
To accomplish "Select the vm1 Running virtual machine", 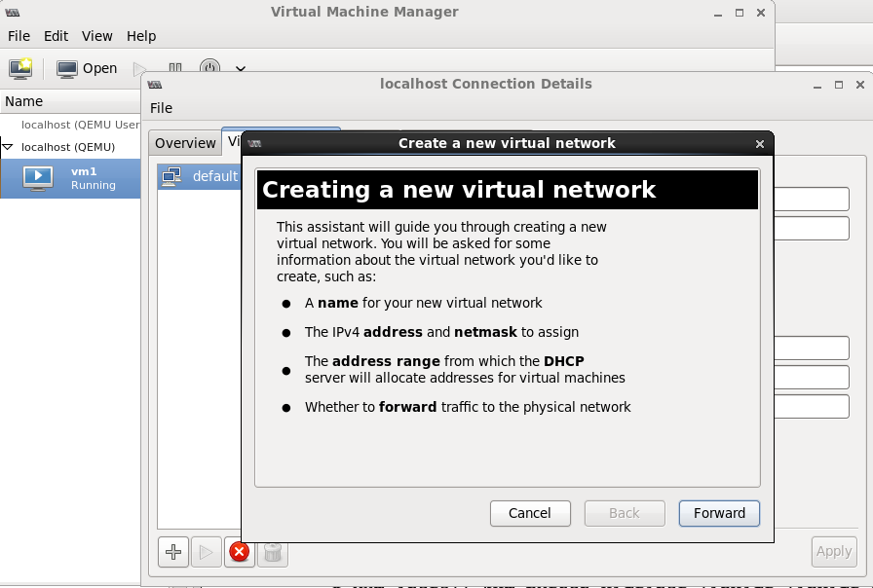I will coord(70,178).
